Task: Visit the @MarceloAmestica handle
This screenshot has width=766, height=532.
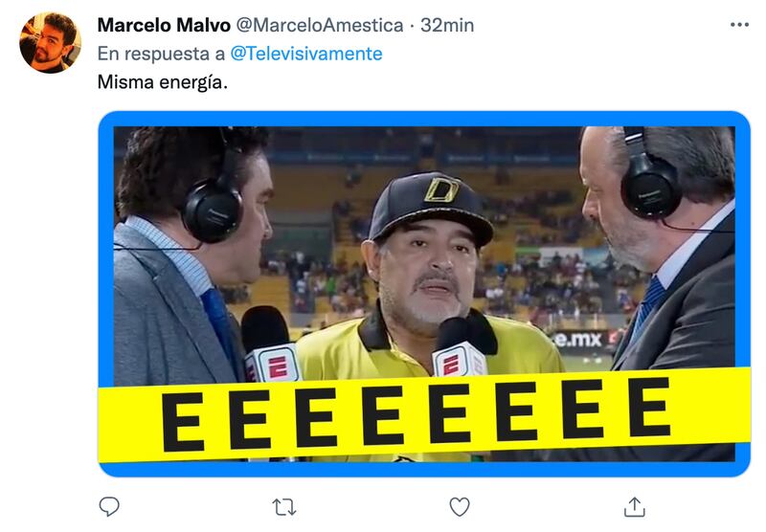Action: [x=320, y=25]
